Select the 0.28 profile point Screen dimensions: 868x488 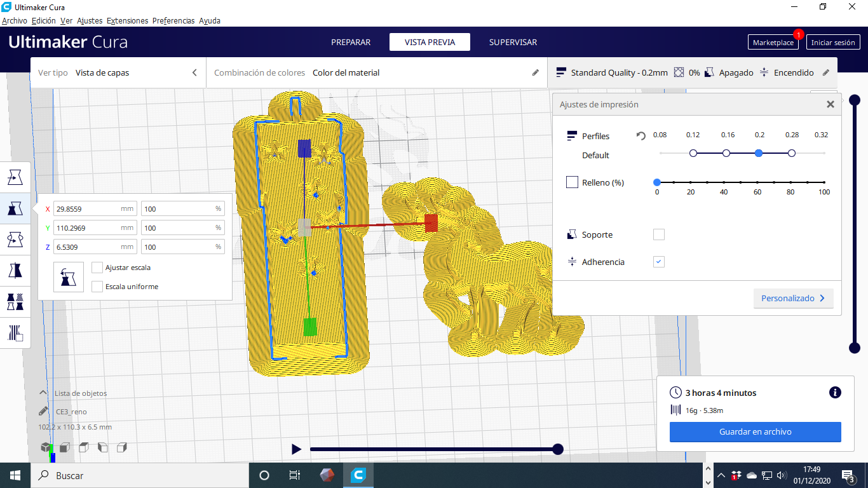point(792,153)
